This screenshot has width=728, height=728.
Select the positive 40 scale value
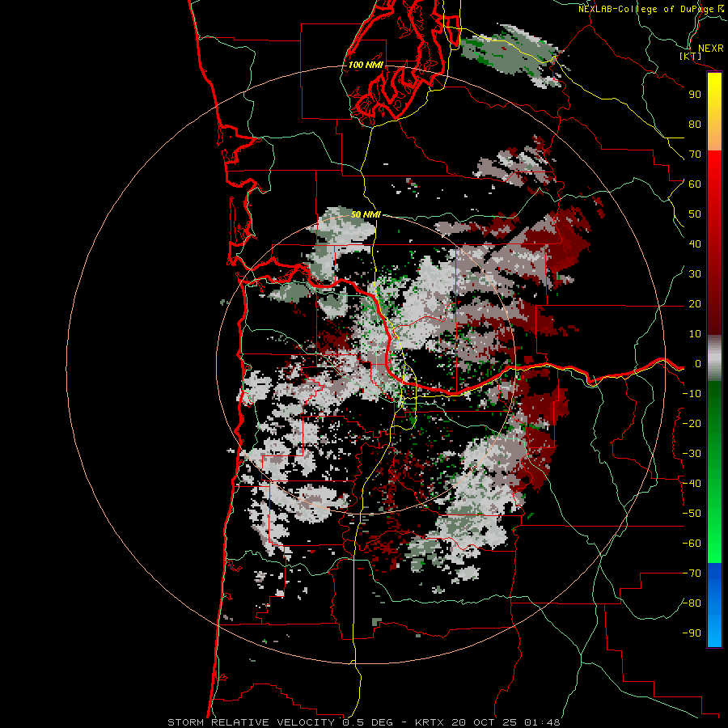click(695, 243)
